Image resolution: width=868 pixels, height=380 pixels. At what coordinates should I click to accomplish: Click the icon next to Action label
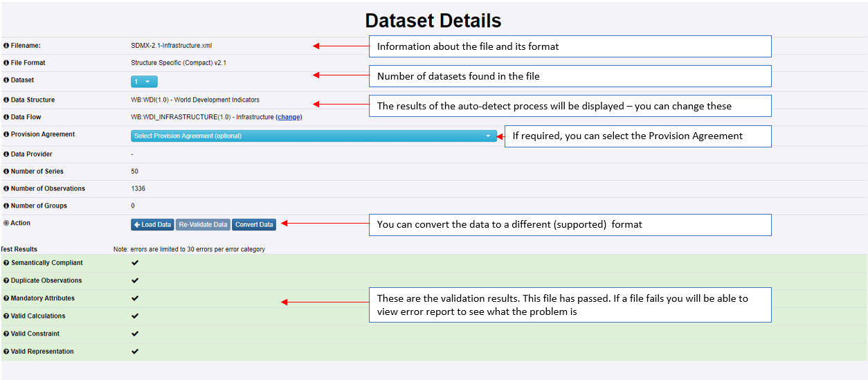click(6, 224)
